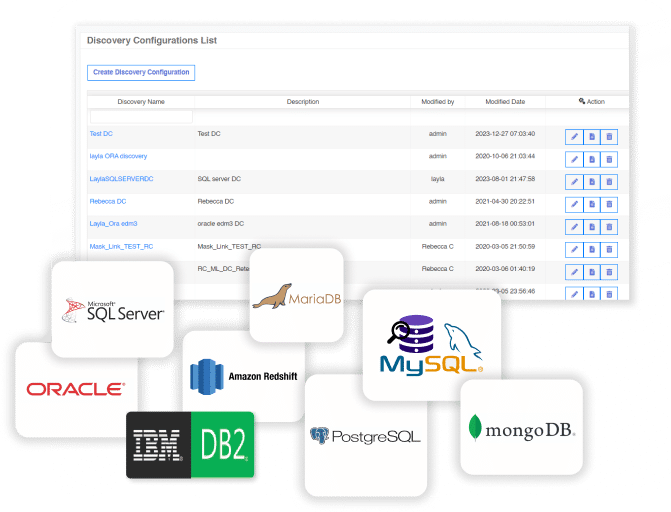Image resolution: width=671 pixels, height=512 pixels.
Task: Click the date 2020-10-06 21:03:44
Action: pos(505,156)
